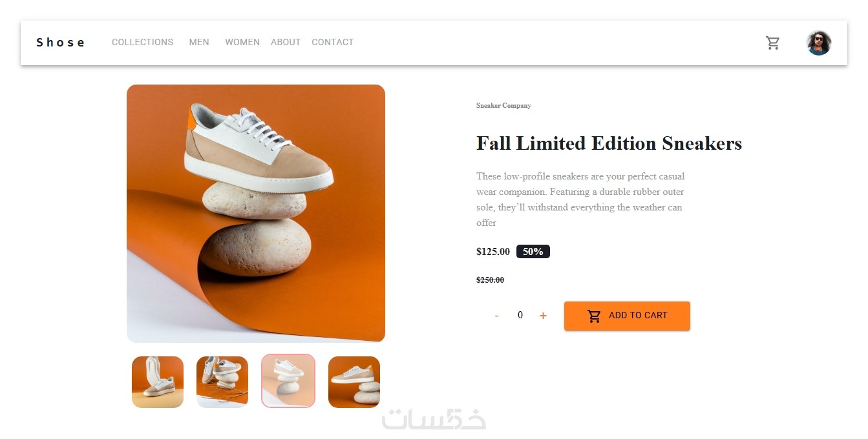Click the quantity value between minus and plus
868x439 pixels.
point(520,315)
